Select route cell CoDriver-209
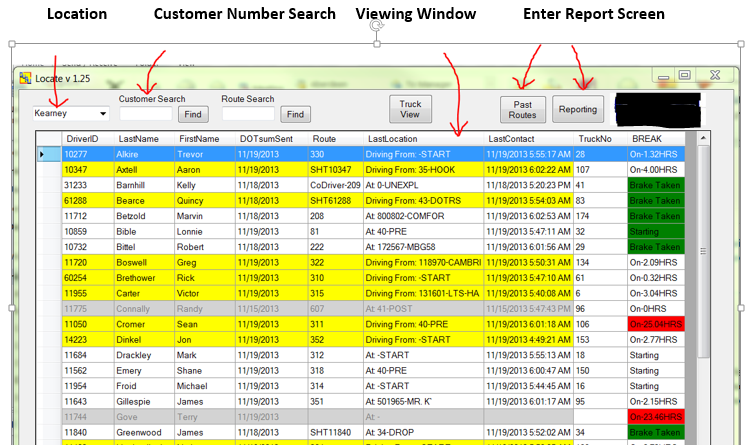748x445 pixels. [335, 185]
